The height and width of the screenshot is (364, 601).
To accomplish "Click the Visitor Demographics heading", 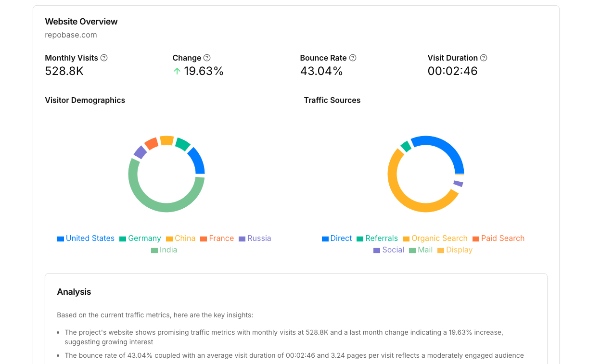I will 85,100.
